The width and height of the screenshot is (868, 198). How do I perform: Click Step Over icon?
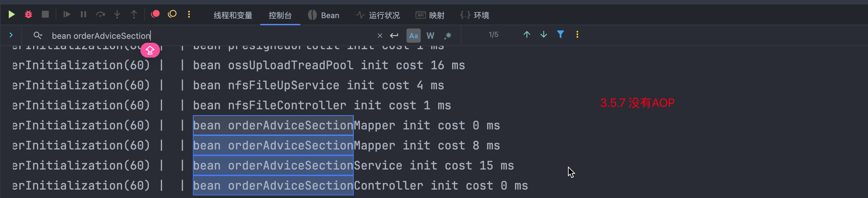100,14
